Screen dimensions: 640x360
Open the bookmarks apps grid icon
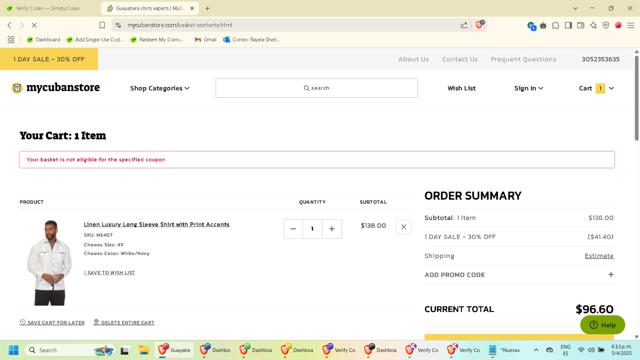point(11,40)
